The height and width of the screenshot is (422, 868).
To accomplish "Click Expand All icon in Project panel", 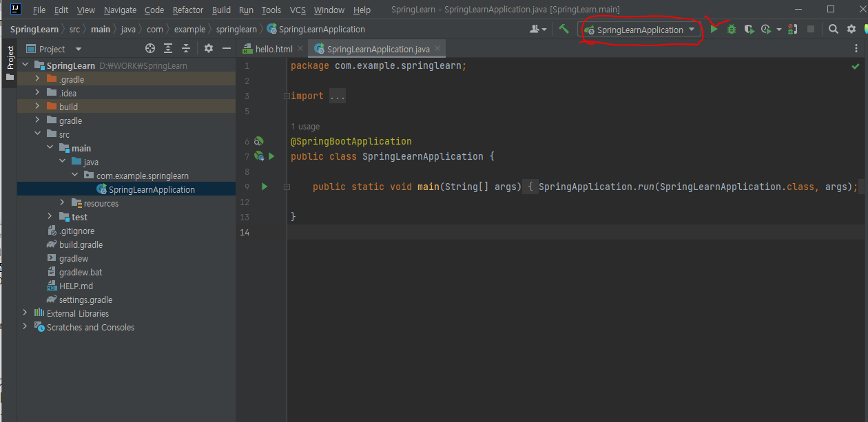I will (169, 49).
